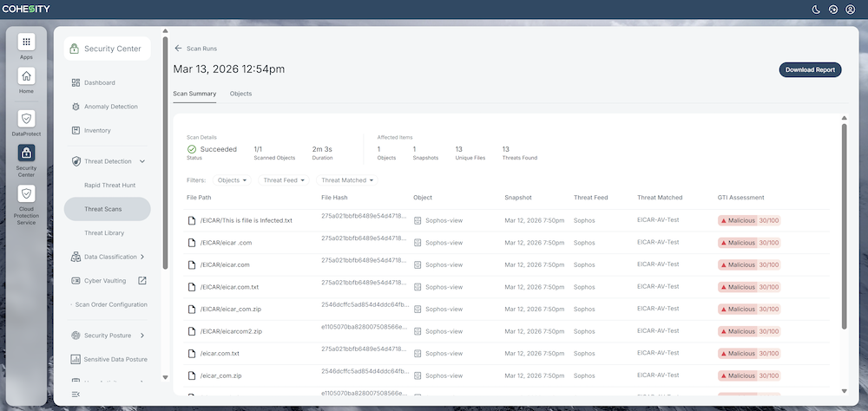Click Sophos-view icon in /eicar_com.zip row

[x=418, y=375]
